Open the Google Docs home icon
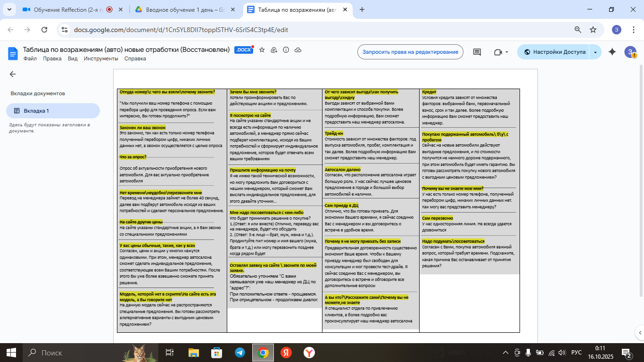 tap(13, 53)
